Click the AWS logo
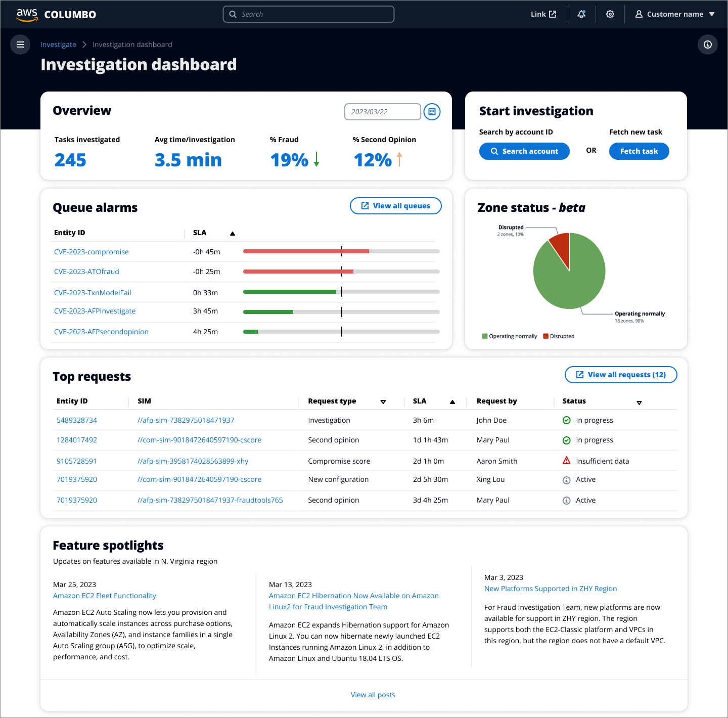 click(27, 15)
